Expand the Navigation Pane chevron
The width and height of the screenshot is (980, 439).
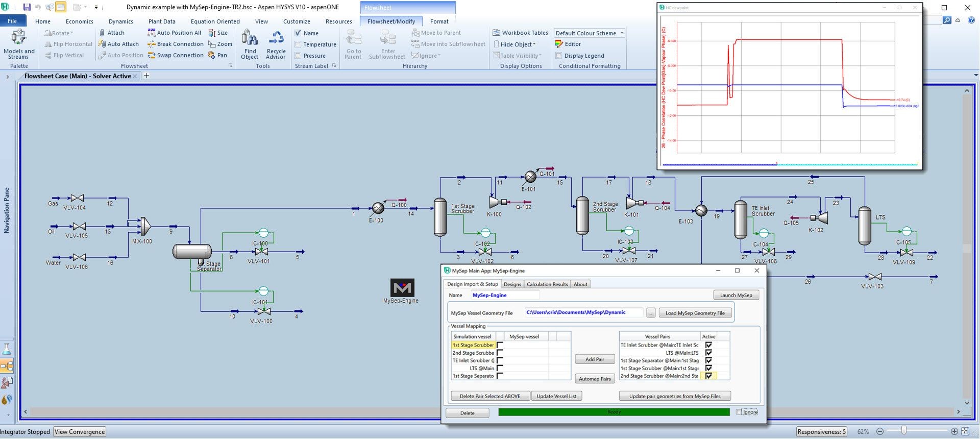(x=7, y=77)
